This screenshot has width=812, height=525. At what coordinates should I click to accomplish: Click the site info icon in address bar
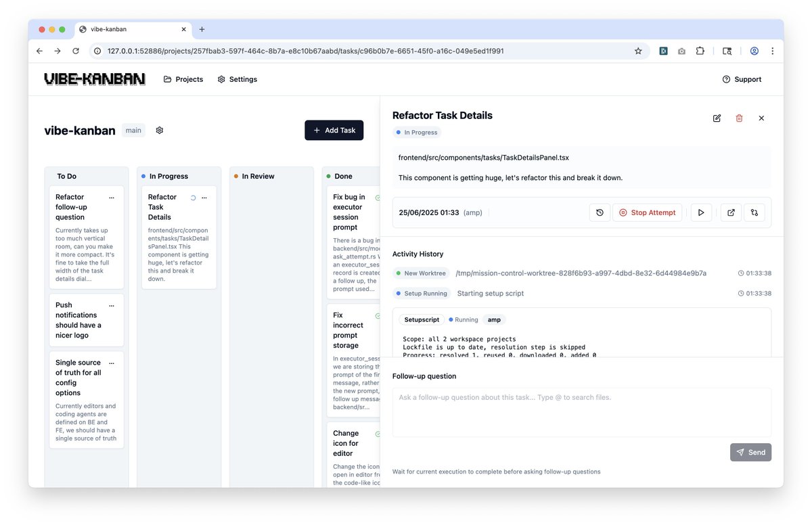tap(97, 51)
